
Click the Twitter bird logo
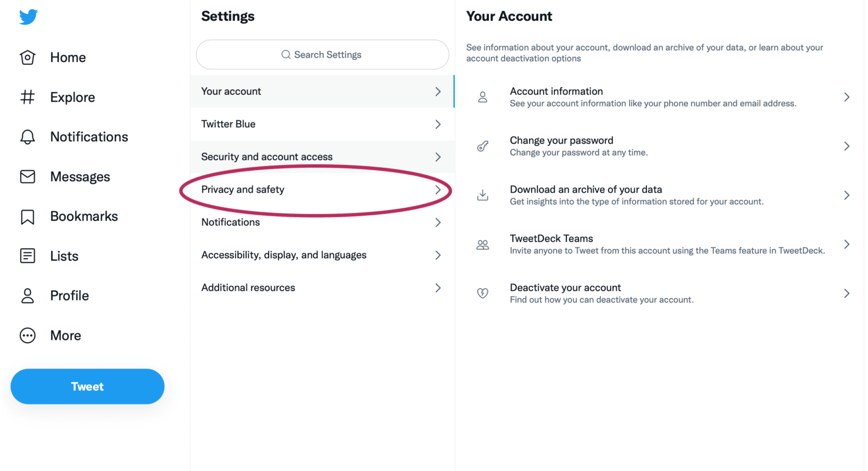[28, 17]
